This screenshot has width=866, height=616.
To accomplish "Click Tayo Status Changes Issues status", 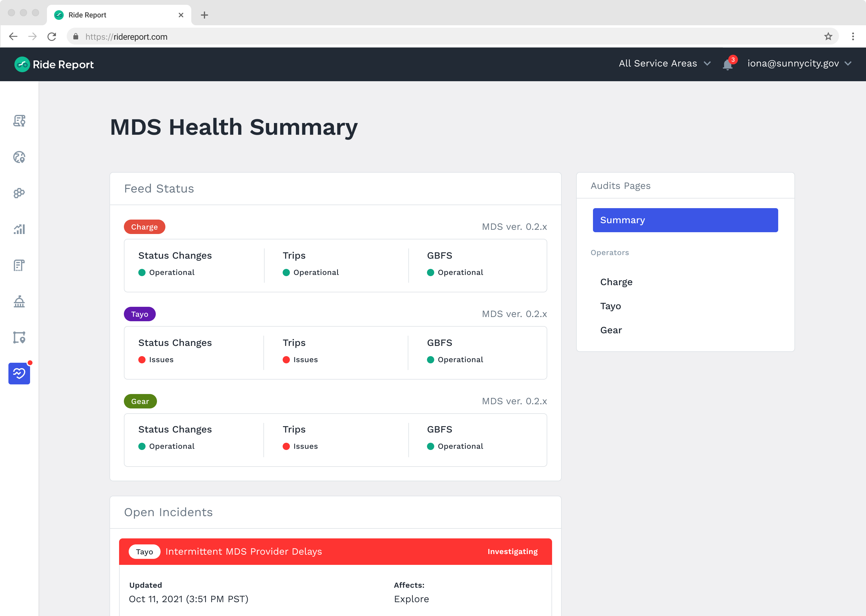I will click(x=156, y=360).
